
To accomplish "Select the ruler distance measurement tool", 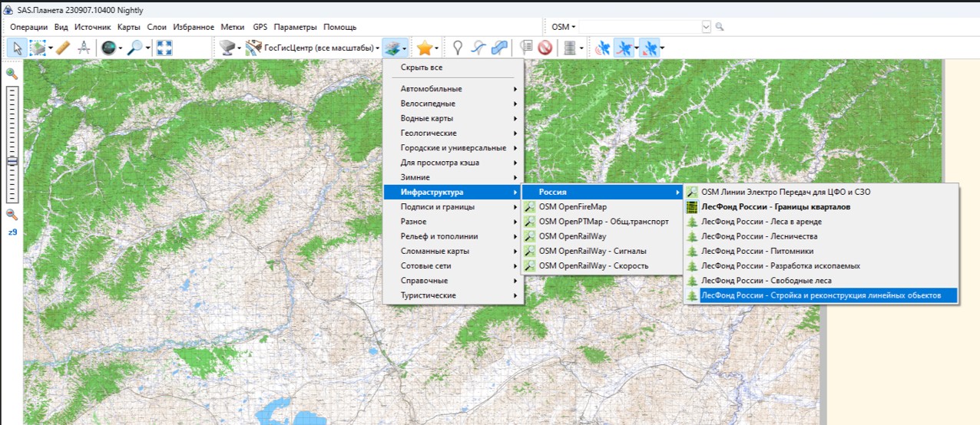I will 63,48.
